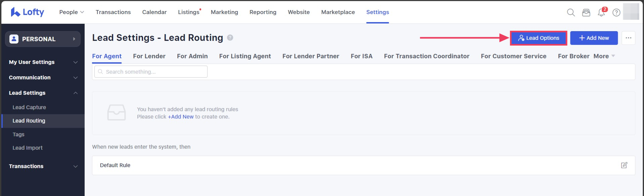Select Lead Capture in the sidebar
The height and width of the screenshot is (196, 644).
[x=29, y=107]
